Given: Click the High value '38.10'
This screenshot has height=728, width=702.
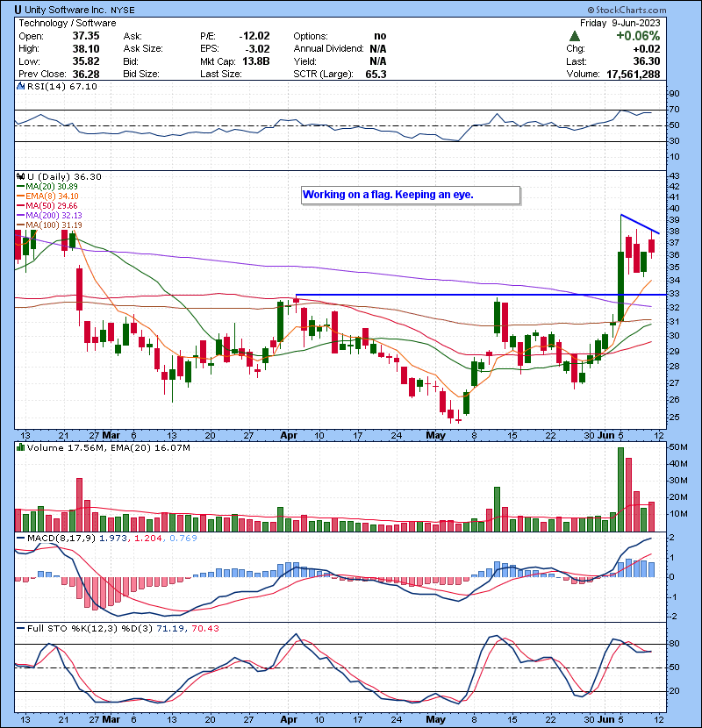Looking at the screenshot, I should pyautogui.click(x=86, y=49).
